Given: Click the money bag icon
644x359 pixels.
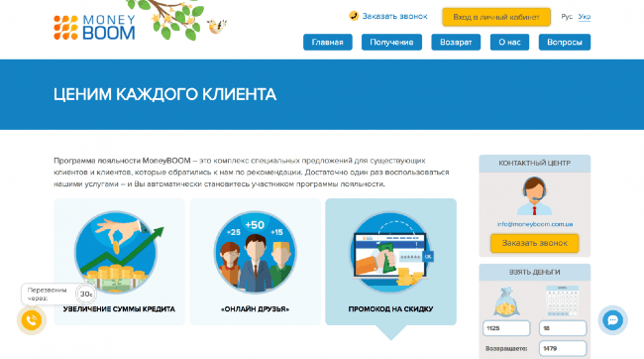Looking at the screenshot, I should tap(506, 301).
